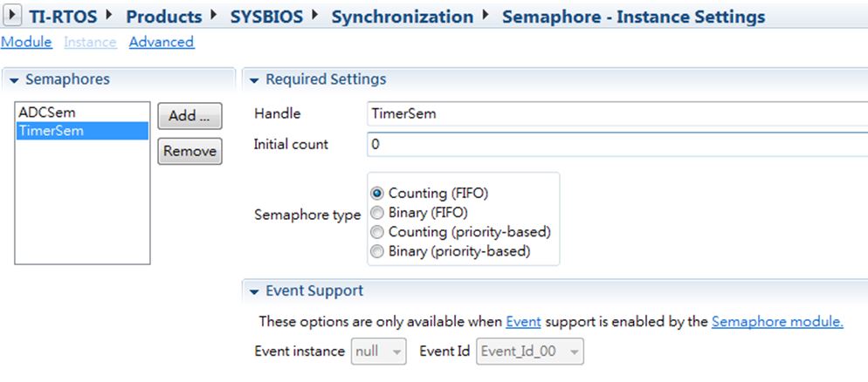Choose Counting (priority-based) radio option
868x382 pixels.
(x=377, y=232)
